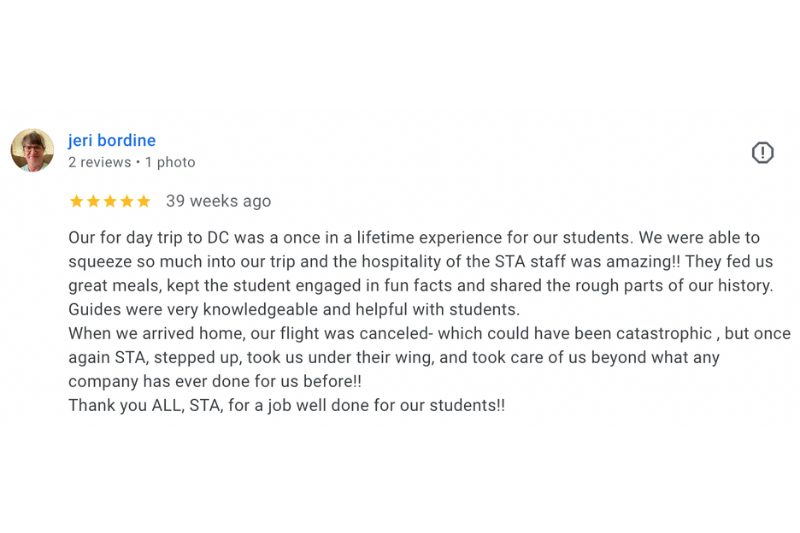Open jeri bordine's profile picture
Screen dimensions: 800x533
32,151
